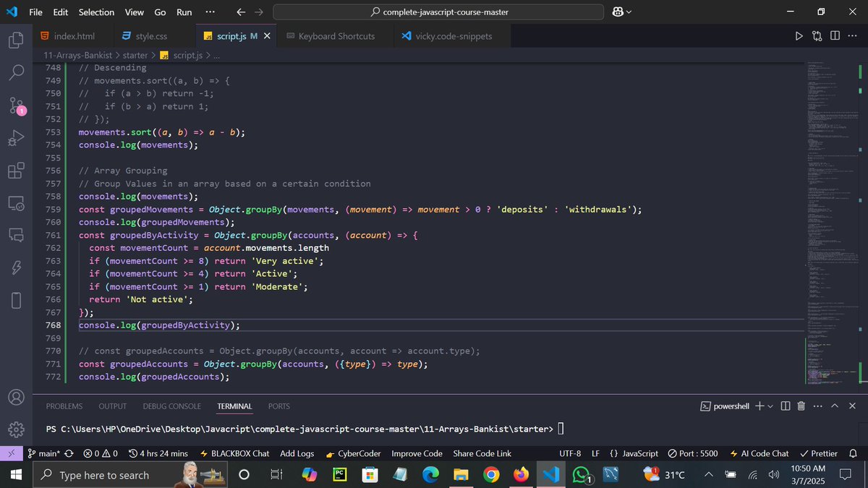Toggle the Copilot chat dropdown in title bar
868x488 pixels.
[x=622, y=12]
